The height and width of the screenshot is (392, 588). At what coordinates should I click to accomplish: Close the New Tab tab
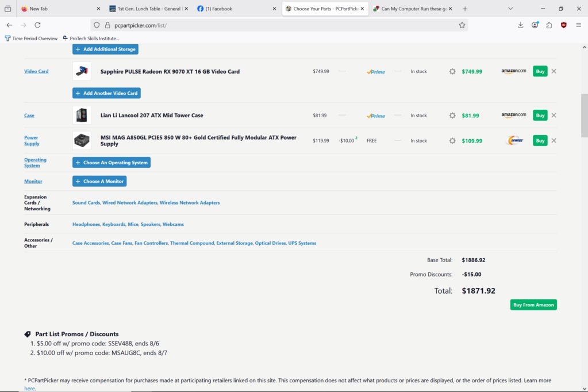(x=98, y=9)
